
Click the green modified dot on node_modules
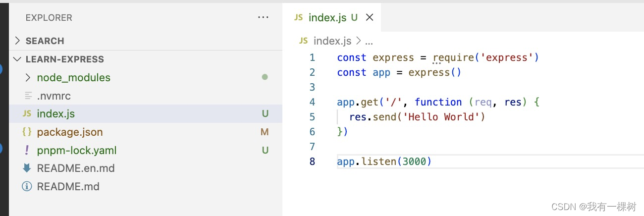pyautogui.click(x=265, y=77)
